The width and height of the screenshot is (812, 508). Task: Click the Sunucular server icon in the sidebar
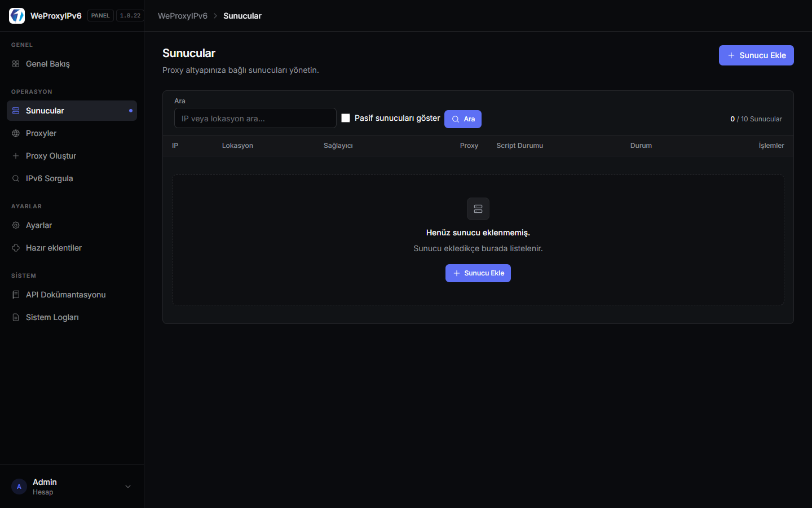tap(16, 111)
